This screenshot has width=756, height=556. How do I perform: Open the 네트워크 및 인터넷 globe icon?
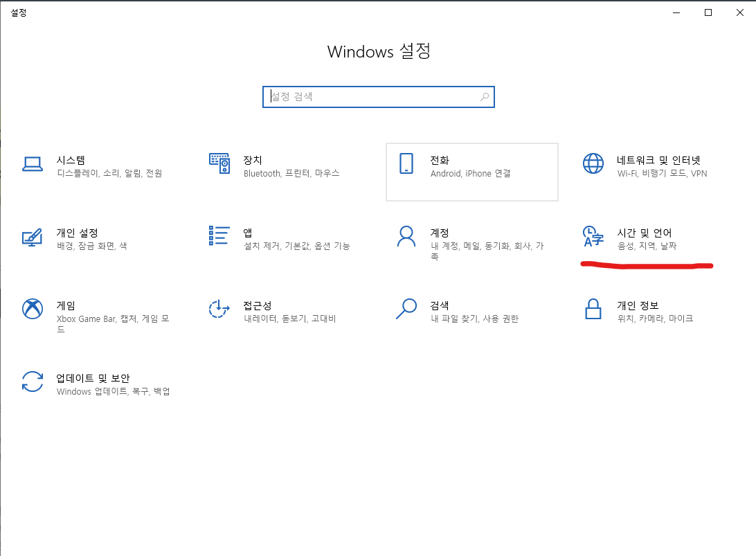(593, 163)
